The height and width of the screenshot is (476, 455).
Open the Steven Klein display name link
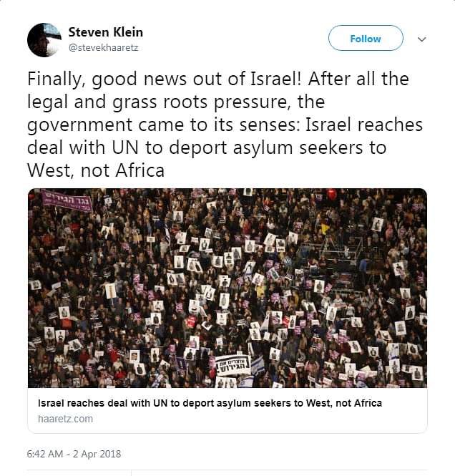[106, 32]
